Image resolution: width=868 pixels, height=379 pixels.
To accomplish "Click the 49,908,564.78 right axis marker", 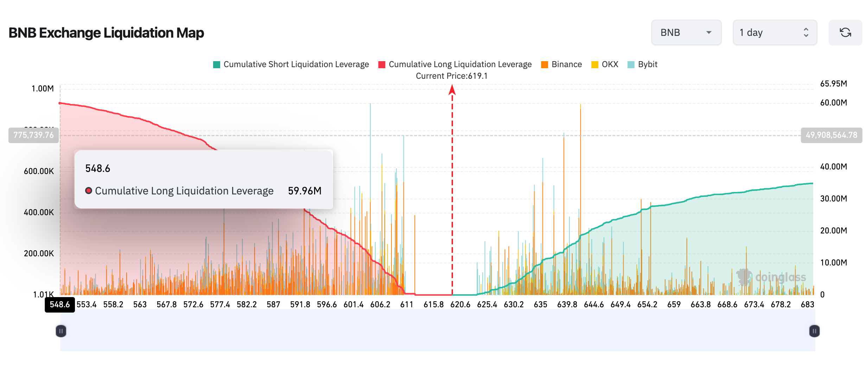I will [831, 135].
